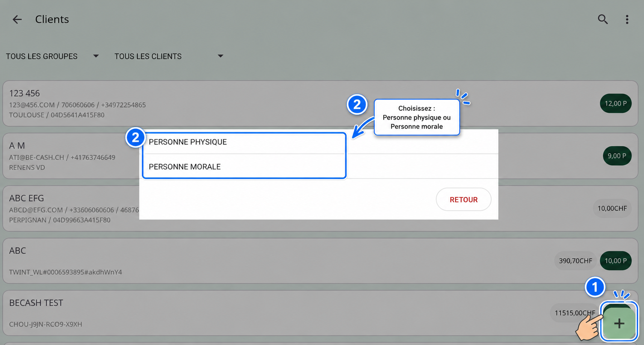Select Personne physique option
Viewport: 644px width, 345px height.
click(244, 142)
